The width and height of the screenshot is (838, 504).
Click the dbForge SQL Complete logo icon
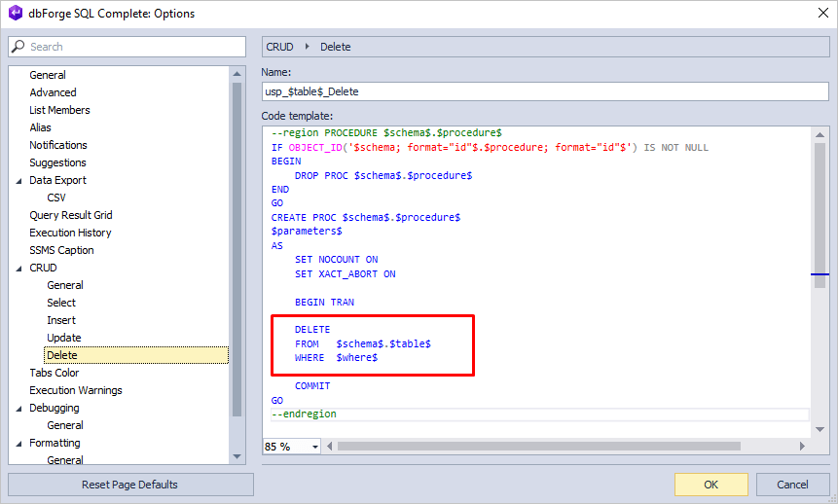point(16,13)
